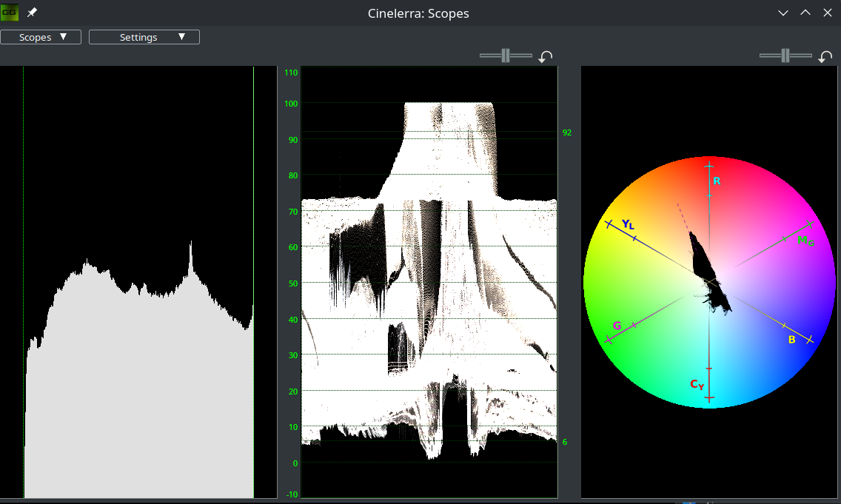Reset the waveform scope slider

(x=546, y=57)
